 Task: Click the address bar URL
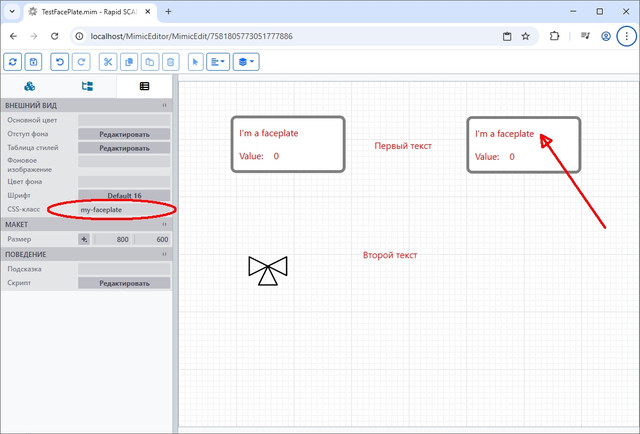(191, 36)
